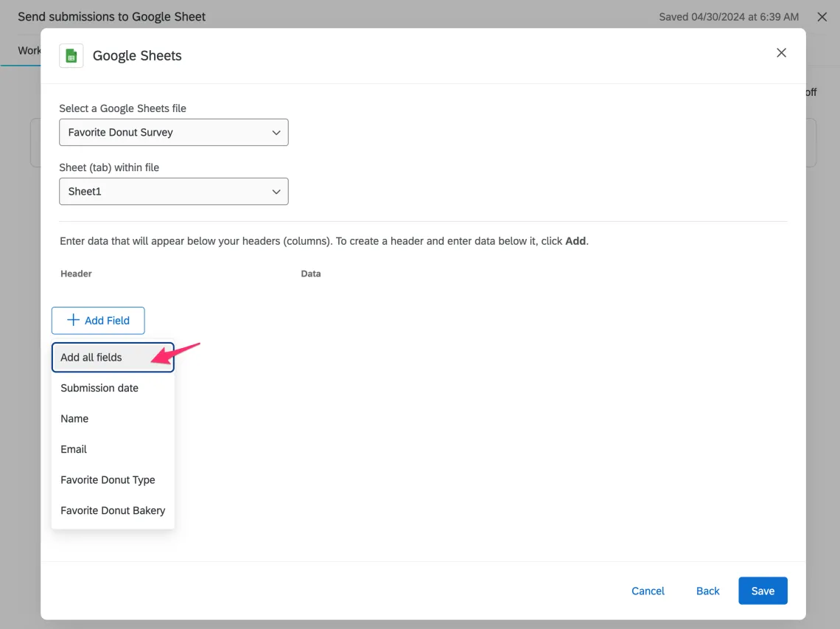Click the Add Field button
Screen dimensions: 840x629
(98, 321)
